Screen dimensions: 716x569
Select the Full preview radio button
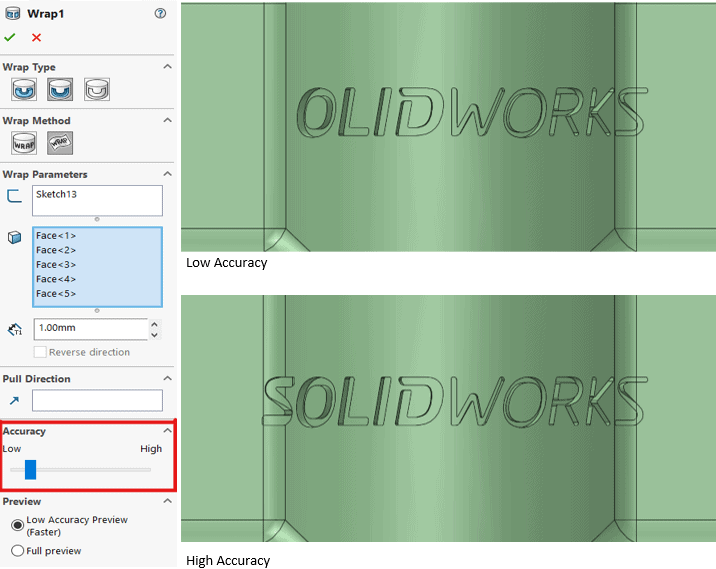(x=17, y=551)
